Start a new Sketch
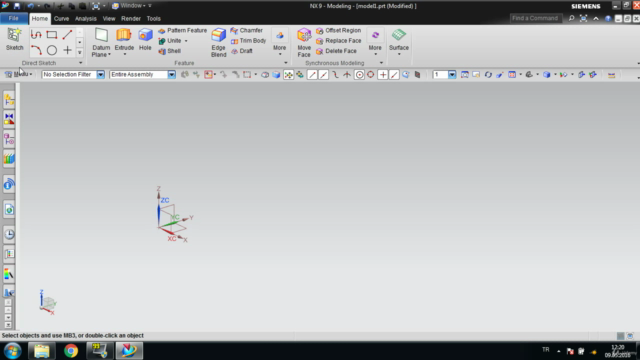 point(14,39)
